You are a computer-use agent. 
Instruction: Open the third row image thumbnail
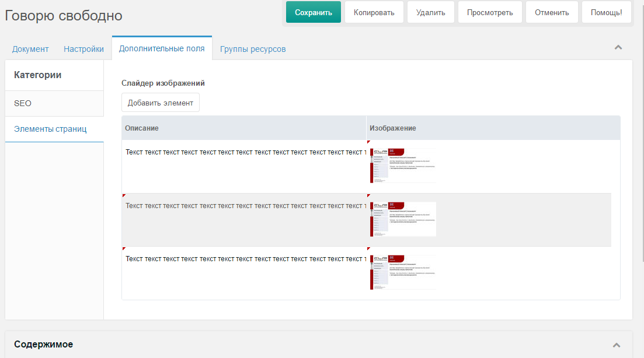point(403,272)
